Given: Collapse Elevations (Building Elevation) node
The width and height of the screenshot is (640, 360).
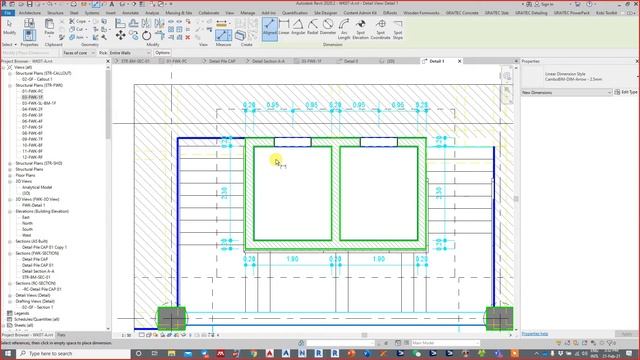Looking at the screenshot, I should tap(10, 211).
